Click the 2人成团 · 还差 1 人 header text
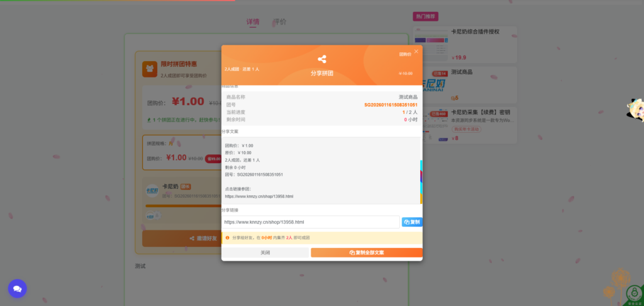Image resolution: width=644 pixels, height=306 pixels. pos(242,69)
